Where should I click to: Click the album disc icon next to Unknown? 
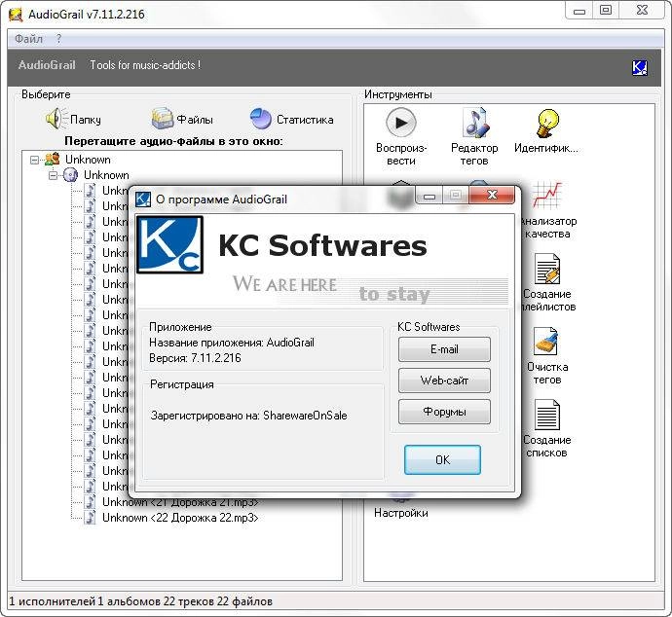[71, 175]
